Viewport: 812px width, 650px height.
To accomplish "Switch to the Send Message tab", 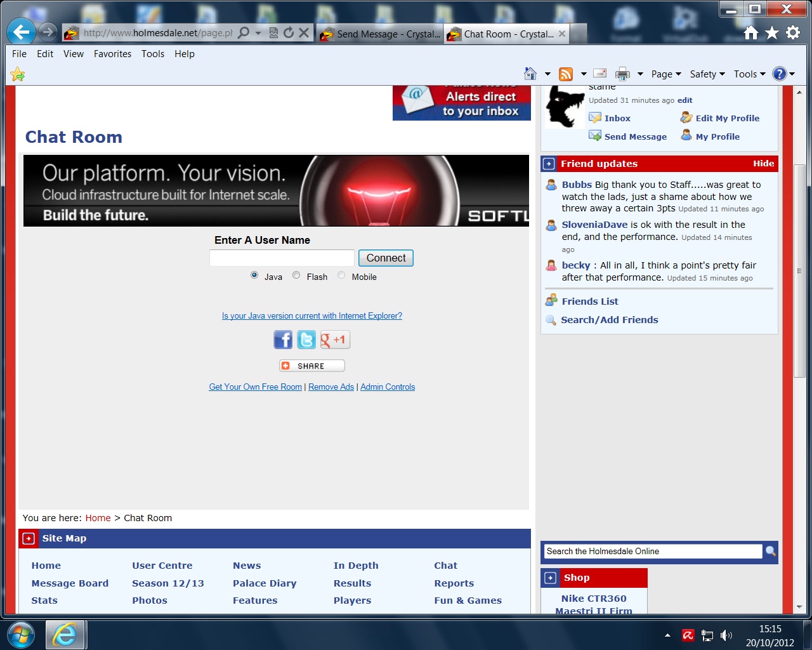I will 381,34.
